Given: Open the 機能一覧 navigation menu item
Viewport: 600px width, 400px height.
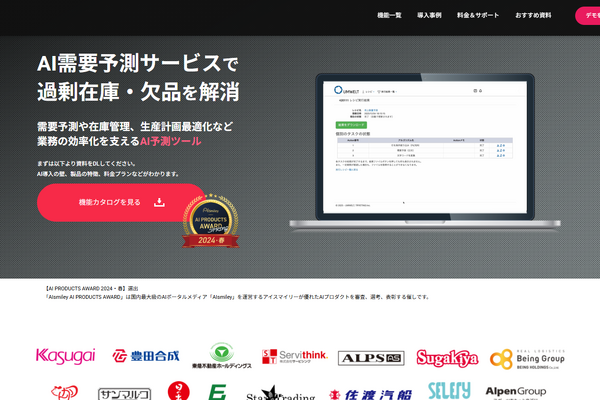Looking at the screenshot, I should 389,15.
